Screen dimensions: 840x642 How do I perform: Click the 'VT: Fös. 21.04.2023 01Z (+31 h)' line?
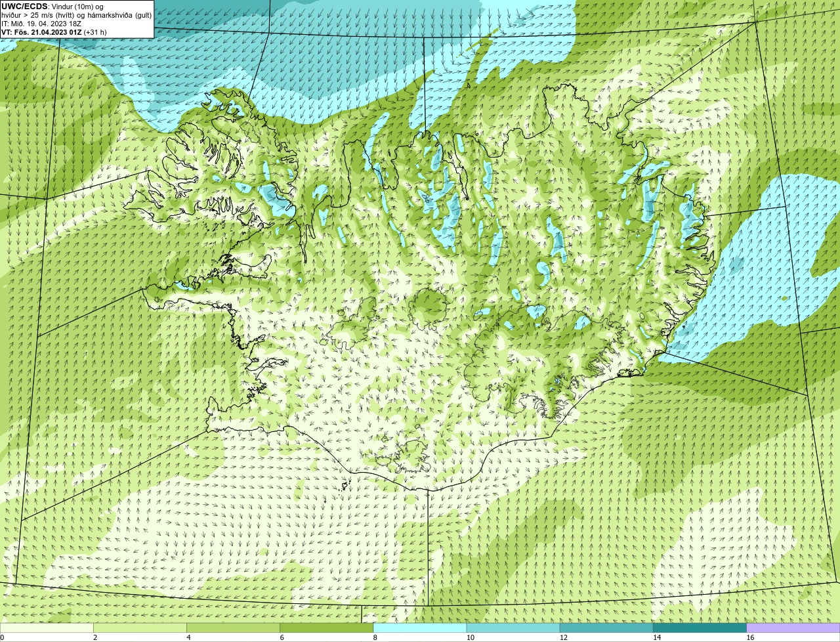tap(54, 32)
